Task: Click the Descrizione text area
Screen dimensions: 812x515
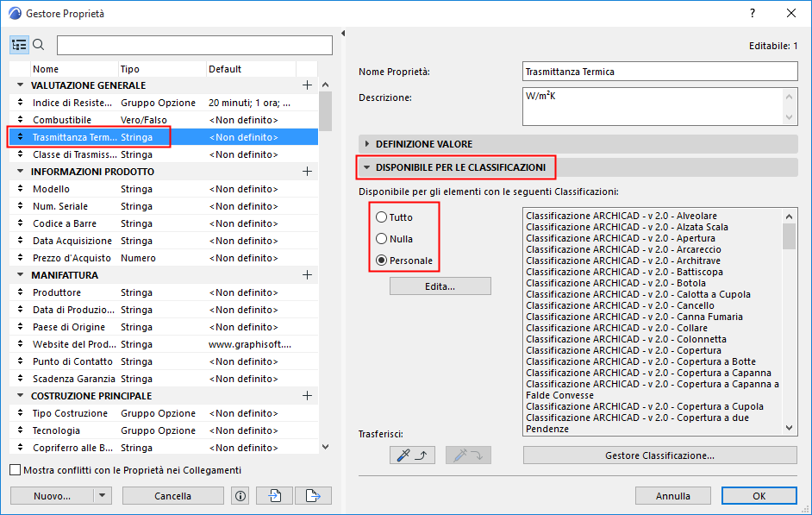Action: (x=653, y=107)
